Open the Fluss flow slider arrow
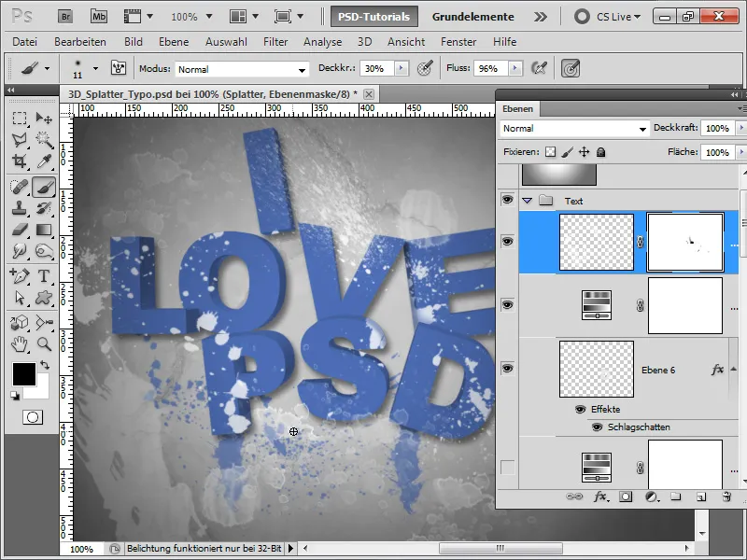The width and height of the screenshot is (747, 560). click(515, 68)
